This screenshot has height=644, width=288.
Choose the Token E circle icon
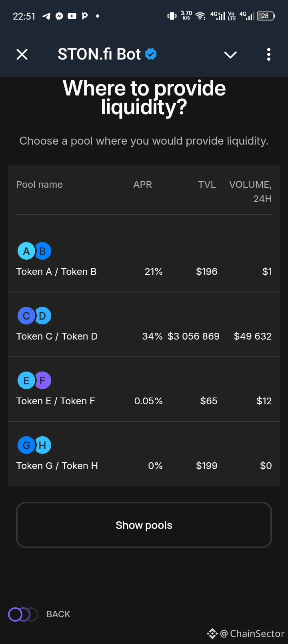[x=26, y=381]
